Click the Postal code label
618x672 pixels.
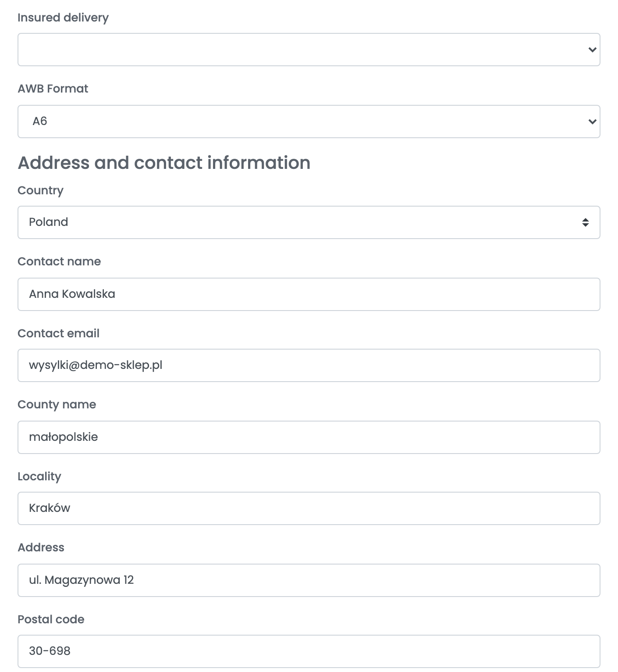[51, 619]
